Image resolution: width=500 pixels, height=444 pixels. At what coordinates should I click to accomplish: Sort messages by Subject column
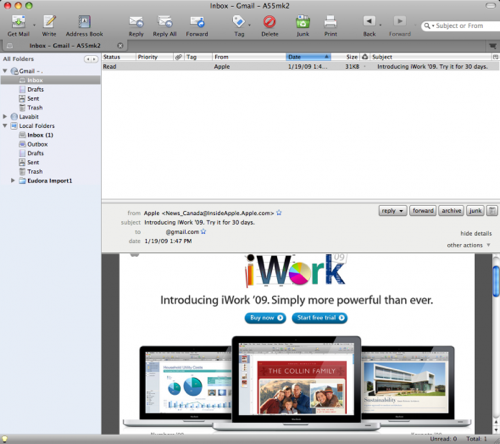[431, 57]
